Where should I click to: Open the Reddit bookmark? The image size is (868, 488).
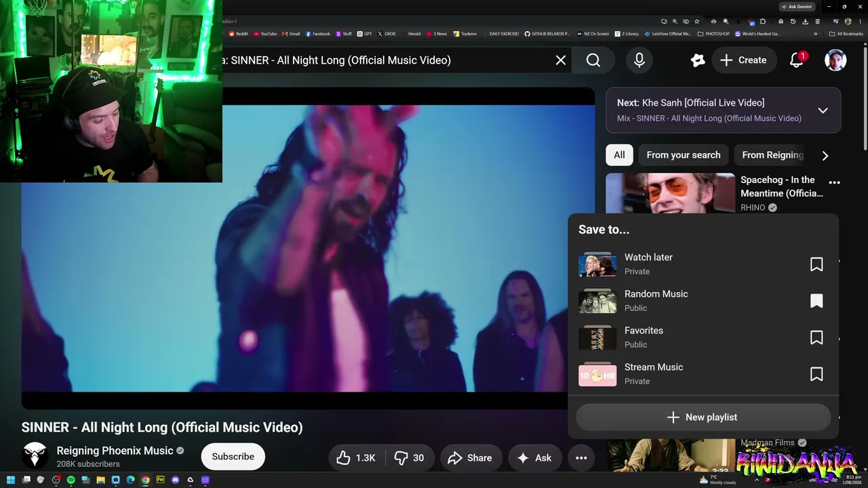(x=238, y=34)
